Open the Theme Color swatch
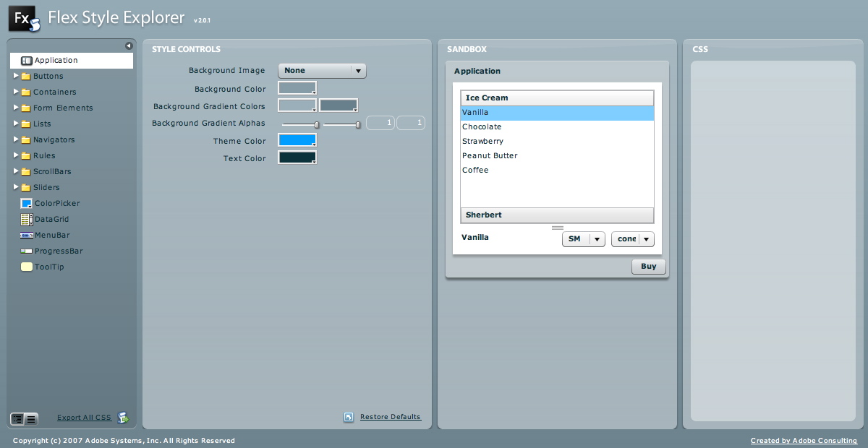Image resolution: width=868 pixels, height=448 pixels. pos(297,140)
